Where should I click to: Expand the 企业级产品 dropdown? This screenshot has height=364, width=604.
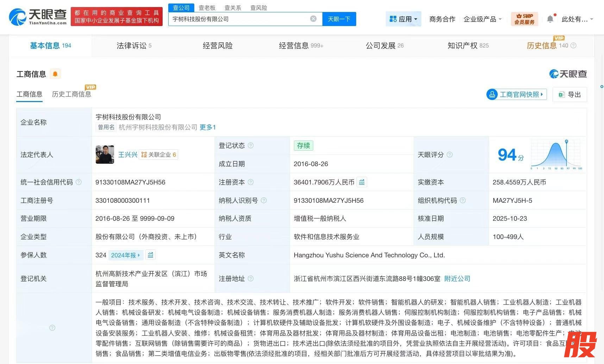(x=482, y=19)
